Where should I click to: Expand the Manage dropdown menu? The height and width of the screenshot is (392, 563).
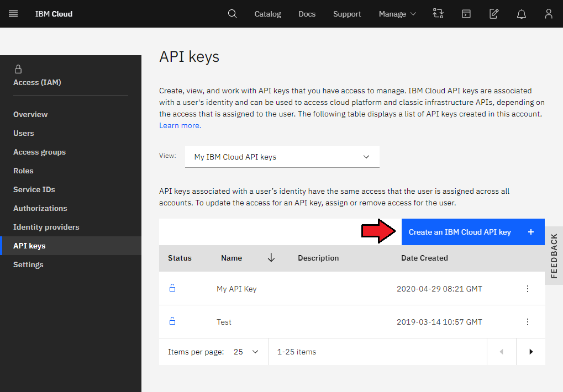point(397,14)
